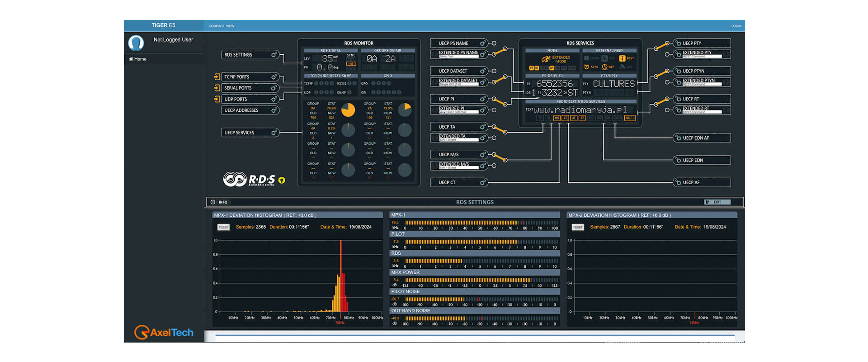Click the UECP EON AF gear icon
The height and width of the screenshot is (362, 868).
(x=678, y=138)
